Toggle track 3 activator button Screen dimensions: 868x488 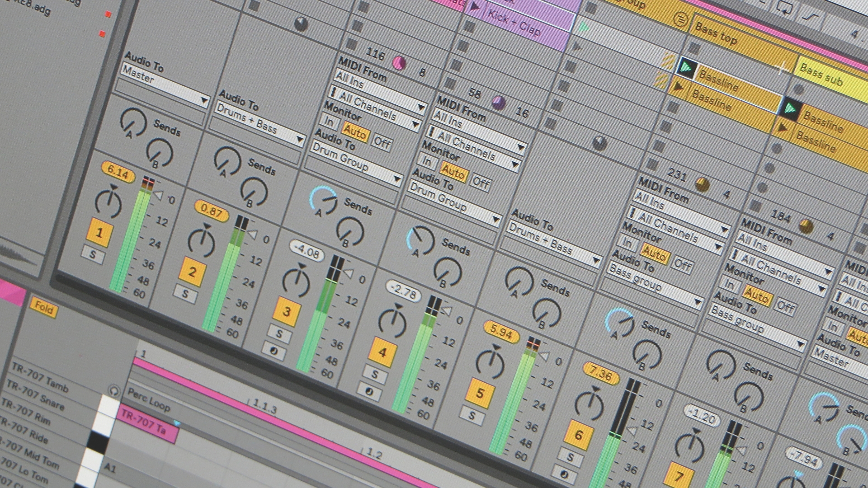click(287, 311)
